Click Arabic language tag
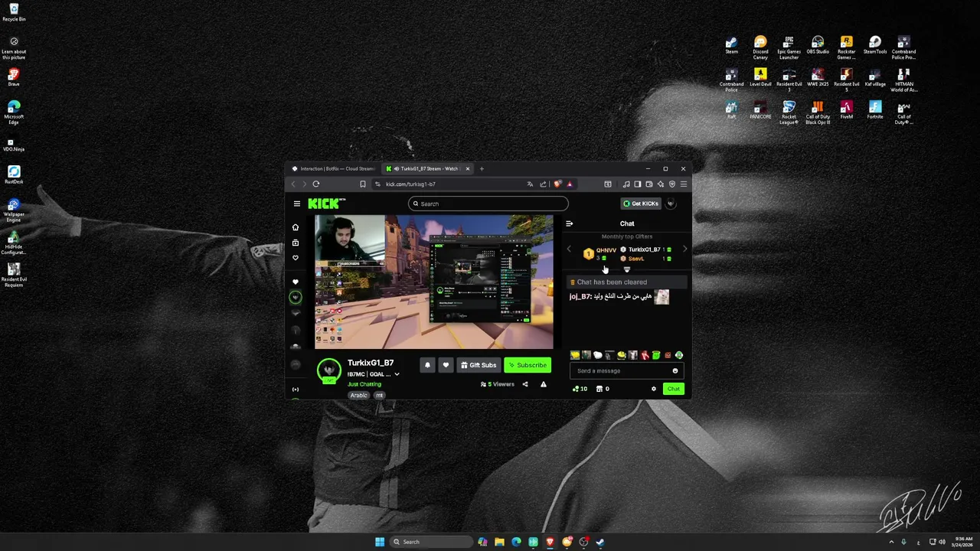The image size is (980, 551). point(359,396)
